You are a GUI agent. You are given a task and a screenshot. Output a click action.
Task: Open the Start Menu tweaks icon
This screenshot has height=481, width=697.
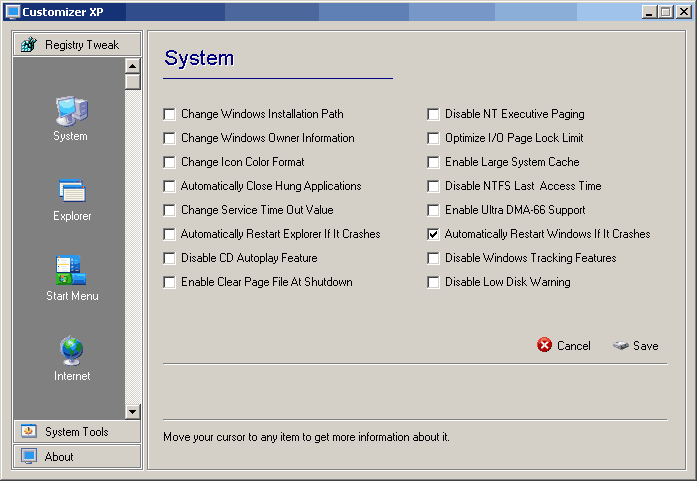[x=71, y=271]
